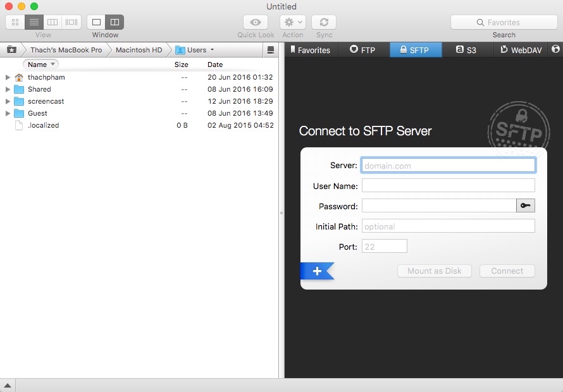Viewport: 563px width, 392px height.
Task: Click the computer icon beside the path bar
Action: pos(11,49)
